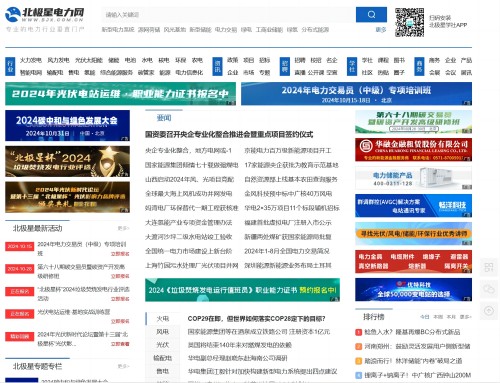Click the blue 商务 category block in the nav bar

point(419,66)
